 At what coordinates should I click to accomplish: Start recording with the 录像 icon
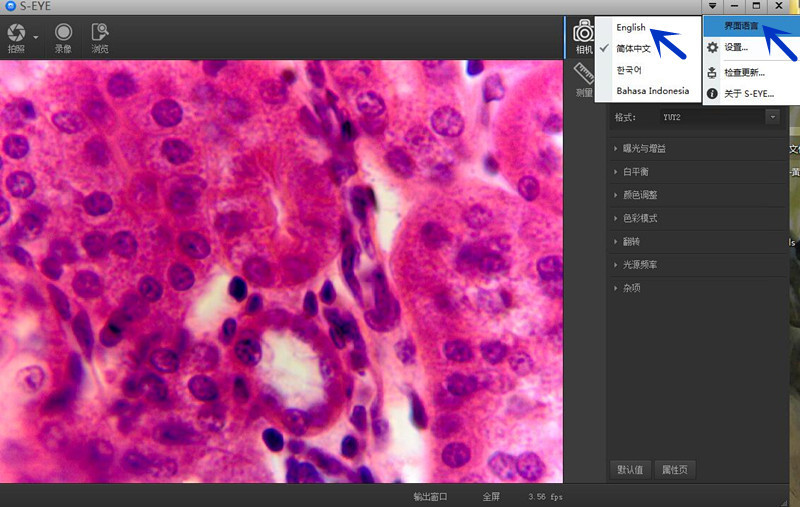63,34
